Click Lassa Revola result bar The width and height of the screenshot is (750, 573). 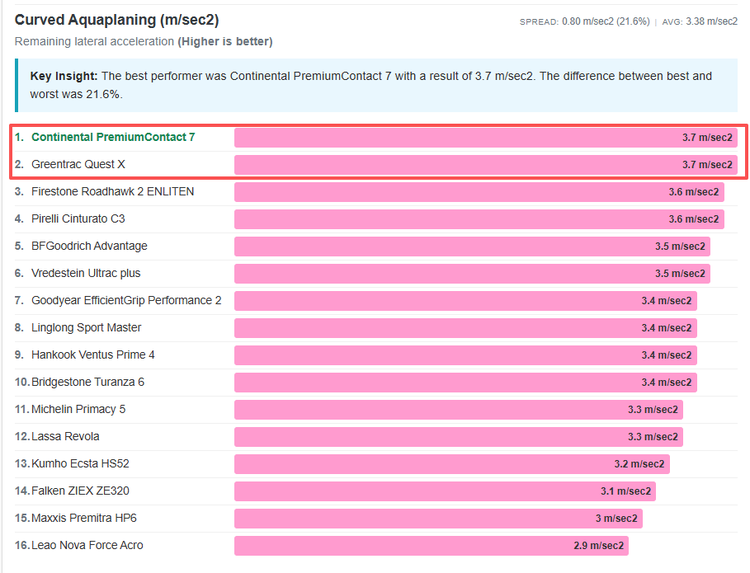(459, 437)
